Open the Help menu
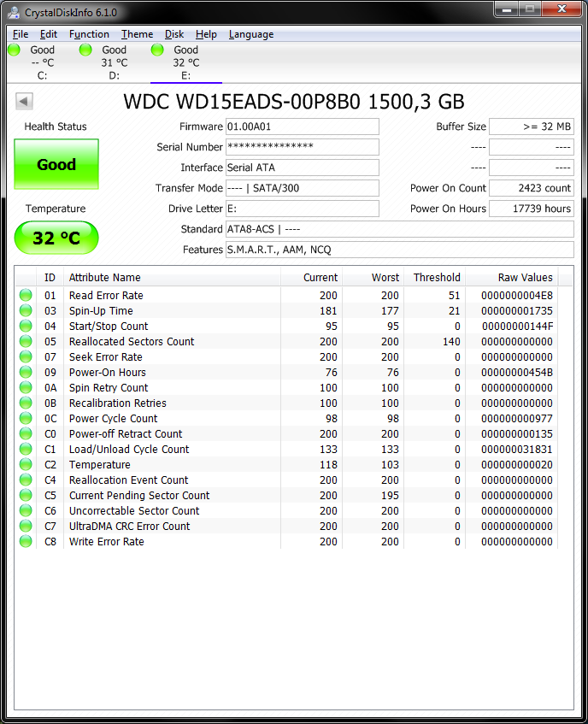This screenshot has height=724, width=588. (206, 34)
